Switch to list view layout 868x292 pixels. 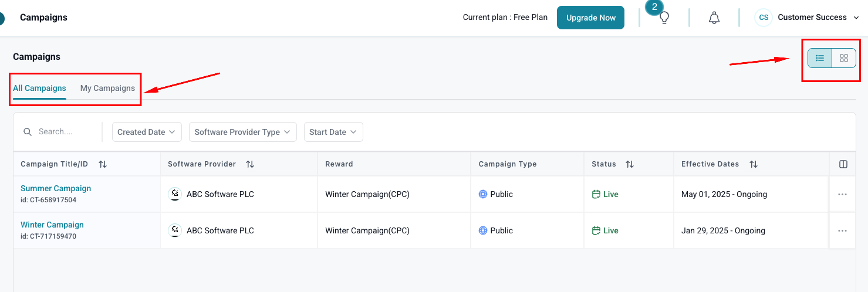820,58
